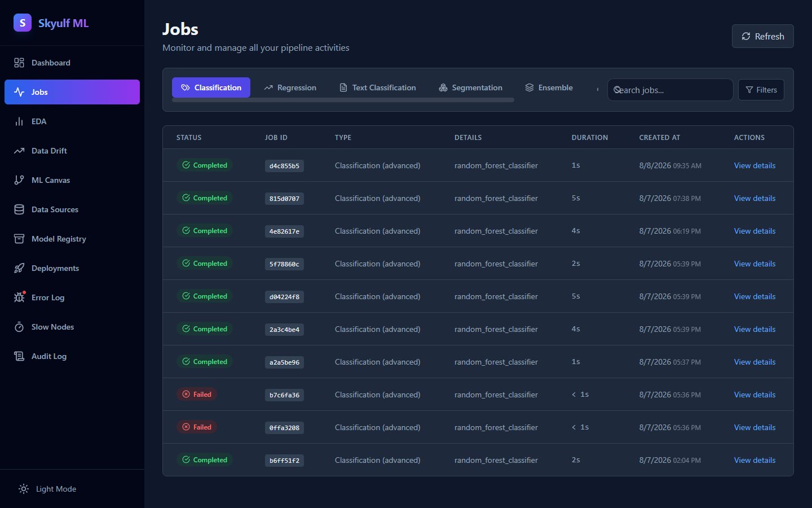Switch to the Regression tab

tap(290, 87)
